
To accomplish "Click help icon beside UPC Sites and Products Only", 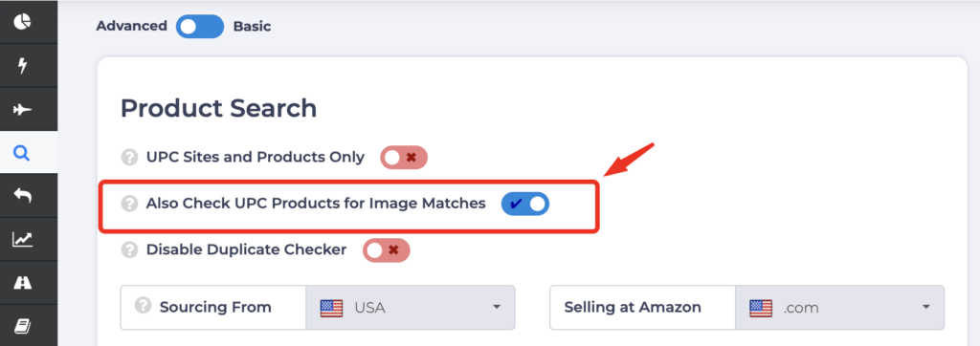I will tap(129, 158).
